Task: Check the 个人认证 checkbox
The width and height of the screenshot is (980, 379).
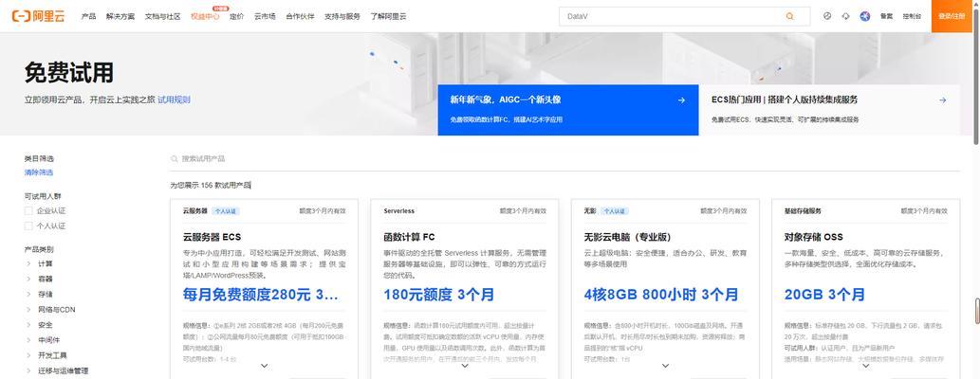Action: 28,226
